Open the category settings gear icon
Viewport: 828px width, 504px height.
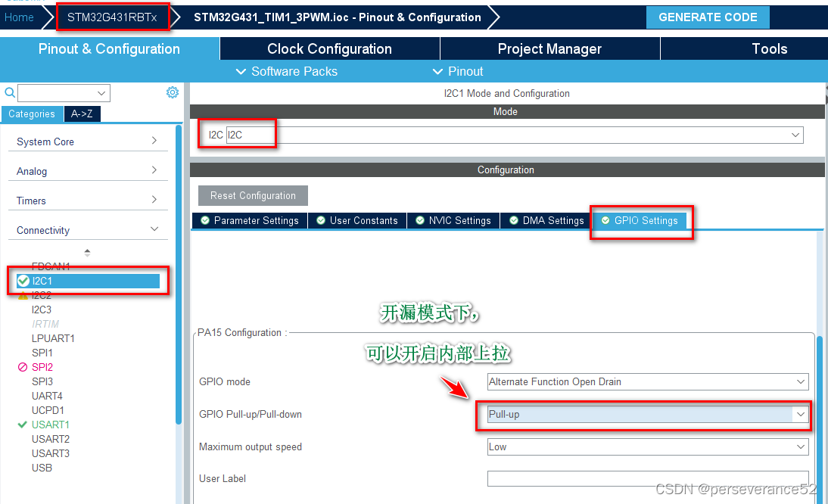click(172, 92)
